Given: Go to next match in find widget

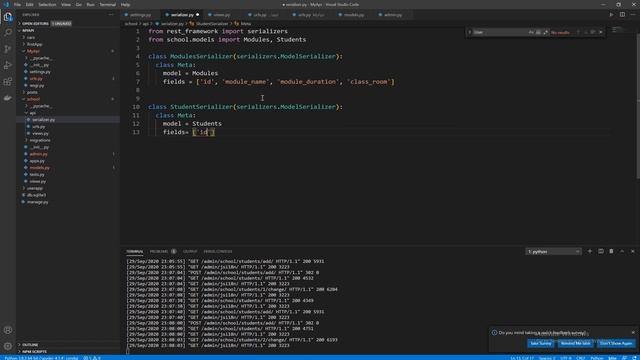Looking at the screenshot, I should 586,32.
